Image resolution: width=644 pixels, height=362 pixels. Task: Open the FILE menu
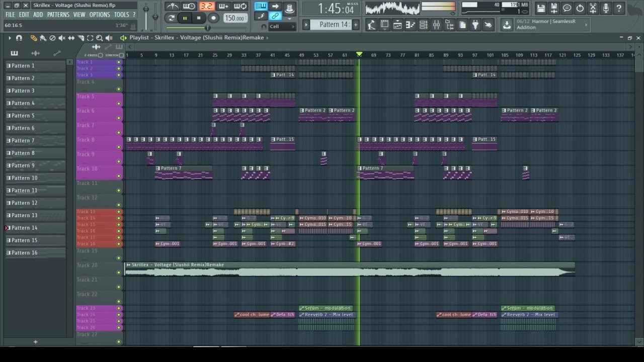[10, 15]
